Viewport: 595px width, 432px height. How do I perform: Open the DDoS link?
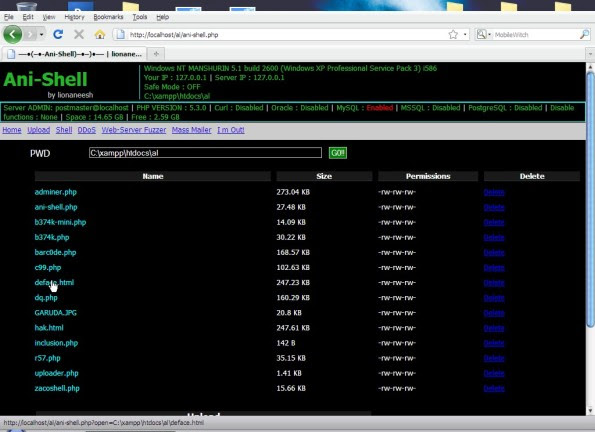87,130
